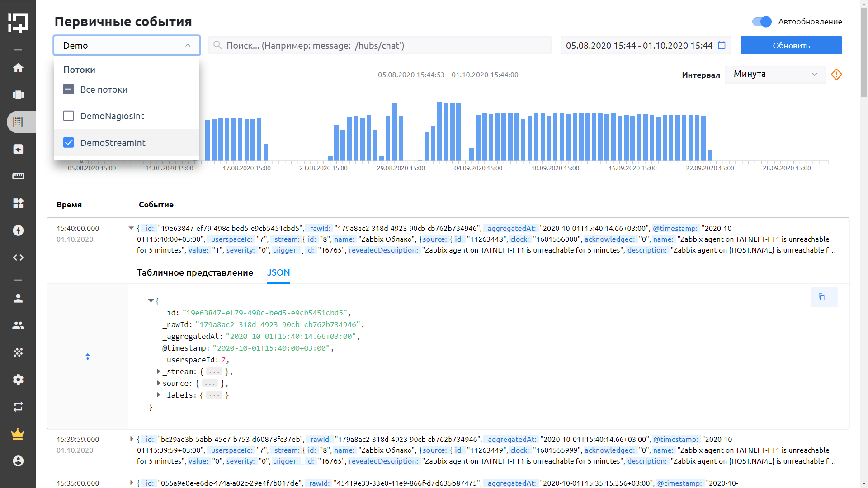Toggle the Автообновление switch
This screenshot has height=488, width=868.
click(761, 22)
